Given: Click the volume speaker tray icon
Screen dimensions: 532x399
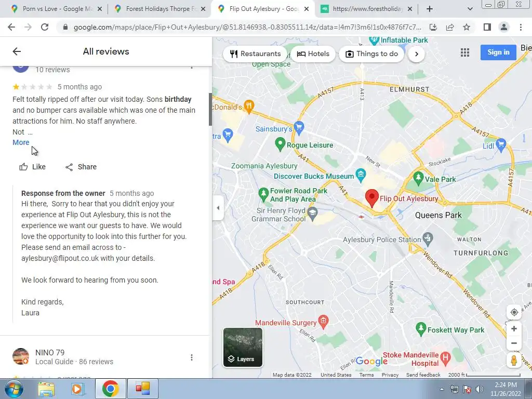Looking at the screenshot, I should [480, 390].
